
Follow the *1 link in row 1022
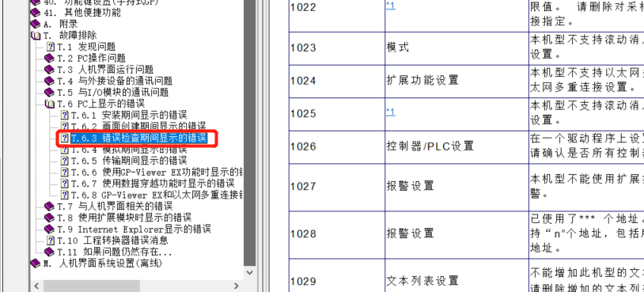(x=391, y=6)
